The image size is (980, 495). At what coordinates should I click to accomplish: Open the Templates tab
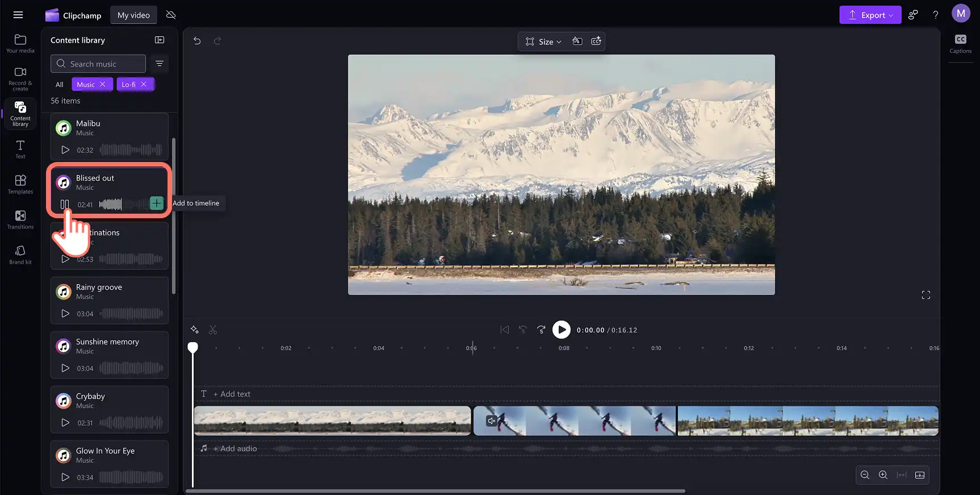tap(20, 185)
